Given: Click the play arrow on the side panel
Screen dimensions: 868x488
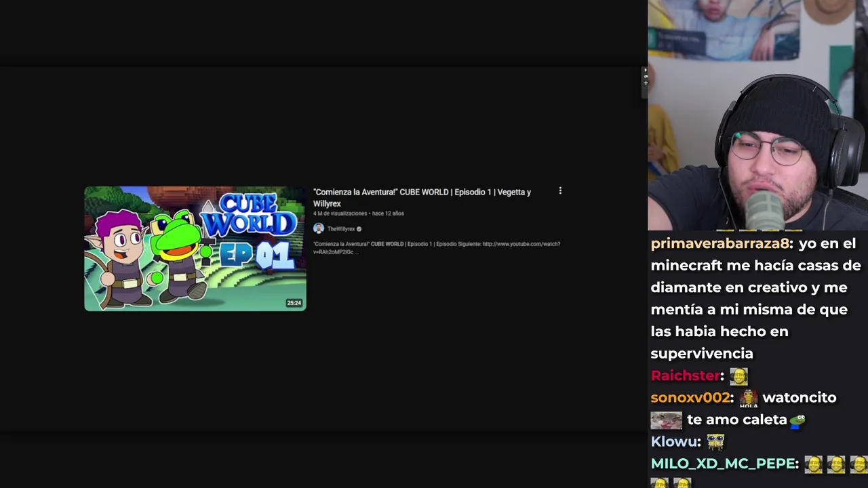Looking at the screenshot, I should coord(646,70).
